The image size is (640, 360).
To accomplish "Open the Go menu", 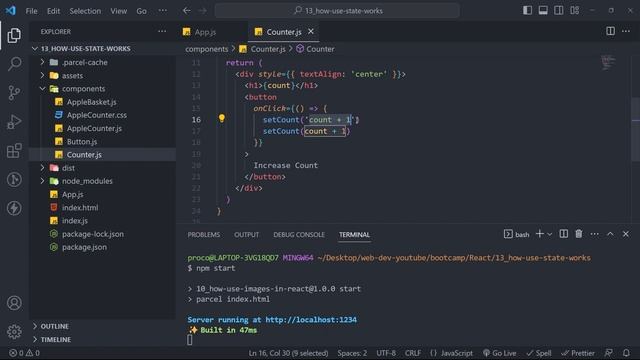I will [x=141, y=11].
